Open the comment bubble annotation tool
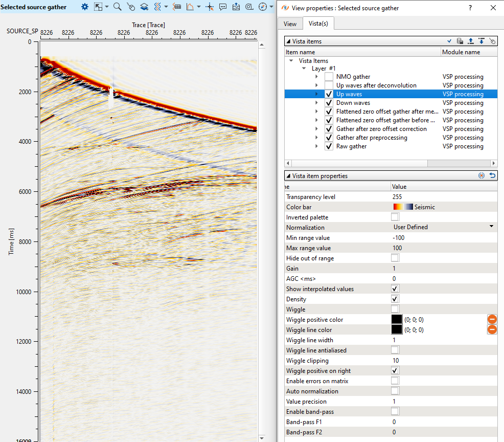This screenshot has width=504, height=442. tap(223, 7)
